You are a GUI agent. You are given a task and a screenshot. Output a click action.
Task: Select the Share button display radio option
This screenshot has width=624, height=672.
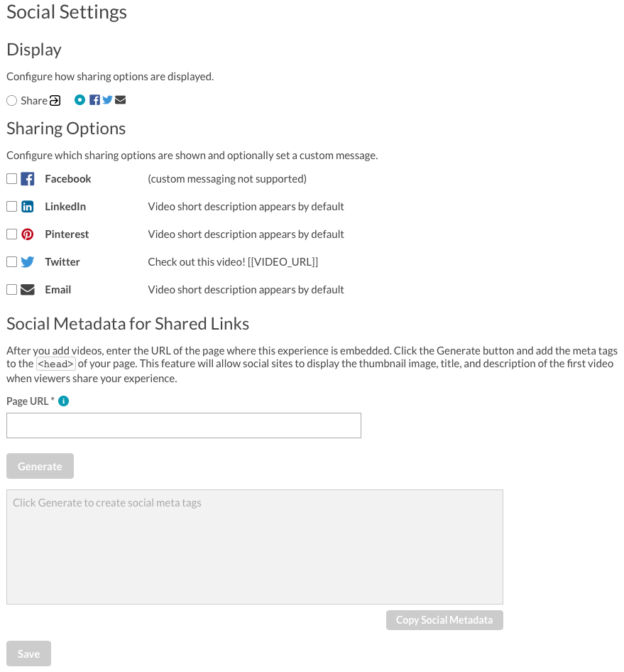pos(12,101)
